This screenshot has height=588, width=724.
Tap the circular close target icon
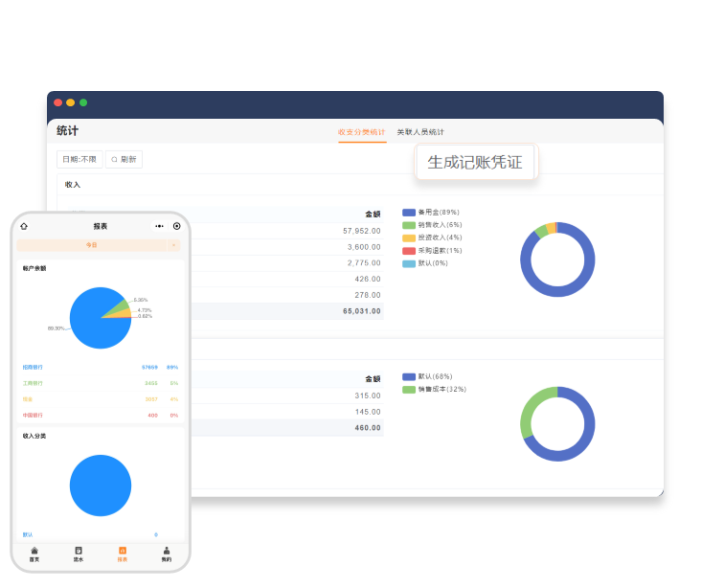click(x=177, y=226)
